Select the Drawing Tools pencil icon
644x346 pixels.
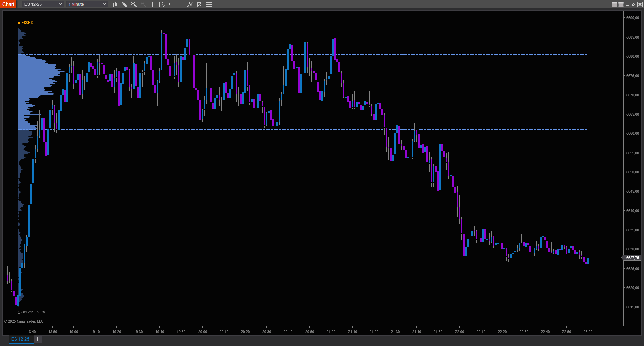(124, 4)
